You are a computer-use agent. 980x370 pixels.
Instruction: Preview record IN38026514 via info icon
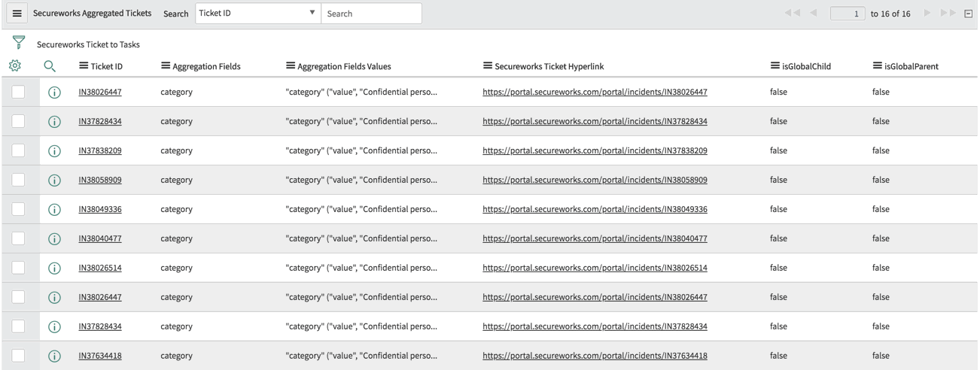[x=54, y=268]
